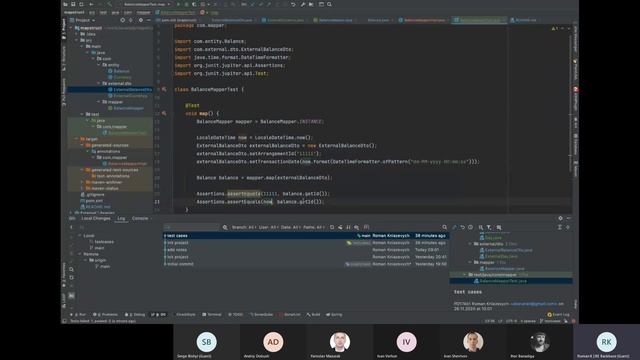Click search icon right of Git log table

tap(444, 227)
